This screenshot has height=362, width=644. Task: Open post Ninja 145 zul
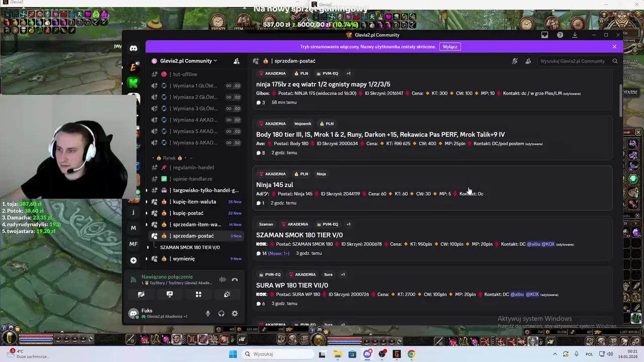(274, 185)
